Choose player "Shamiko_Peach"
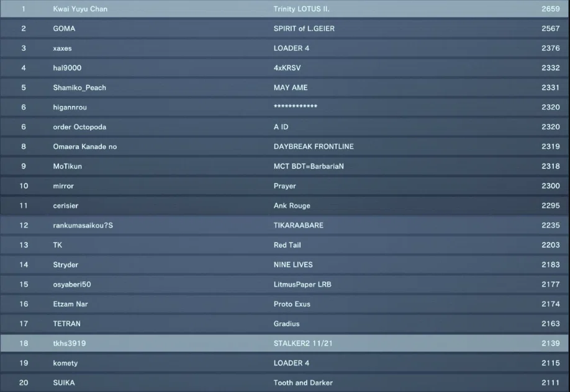 [79, 87]
